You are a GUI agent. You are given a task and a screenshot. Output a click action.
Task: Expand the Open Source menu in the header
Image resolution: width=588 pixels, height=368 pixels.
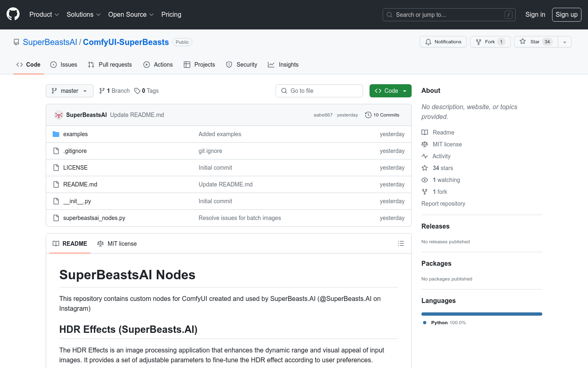131,14
